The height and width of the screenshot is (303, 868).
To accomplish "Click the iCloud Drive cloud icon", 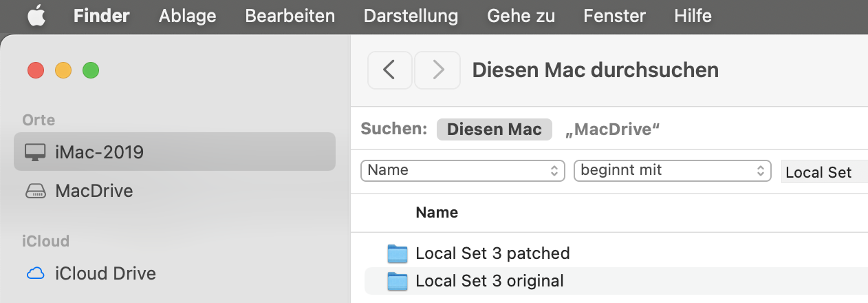I will coord(35,273).
